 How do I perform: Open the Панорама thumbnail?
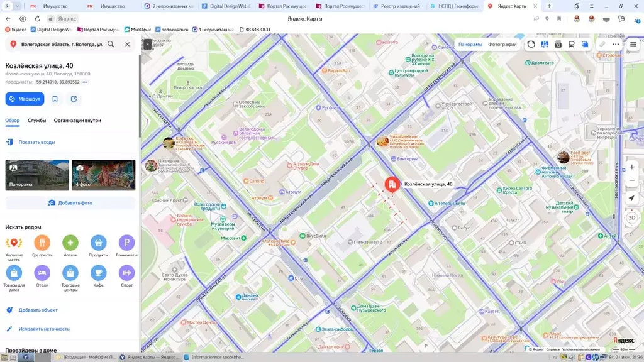pos(37,175)
